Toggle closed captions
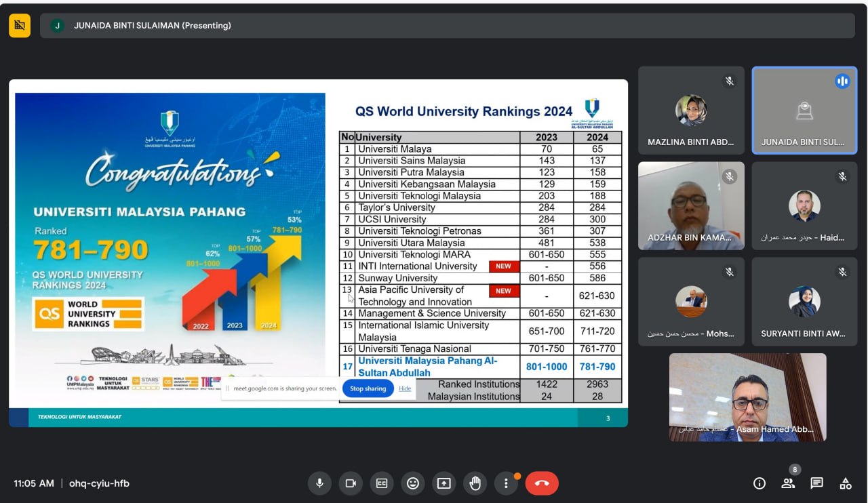The image size is (868, 503). tap(382, 483)
